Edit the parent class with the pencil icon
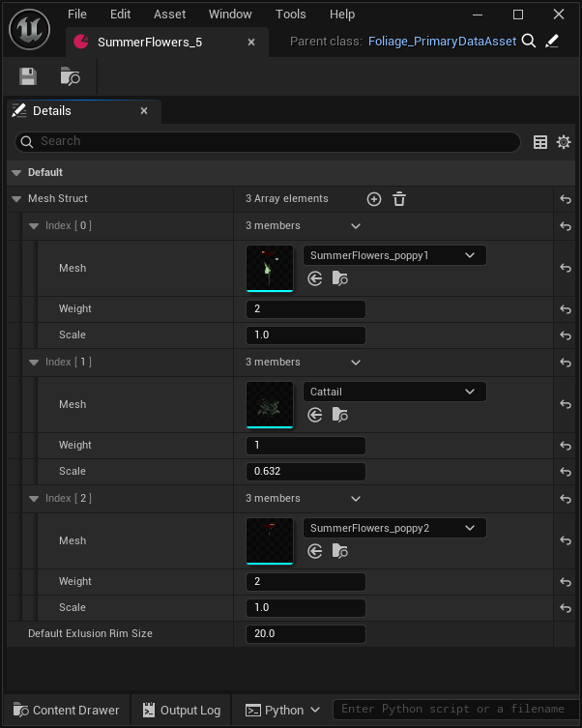The height and width of the screenshot is (728, 582). (552, 42)
